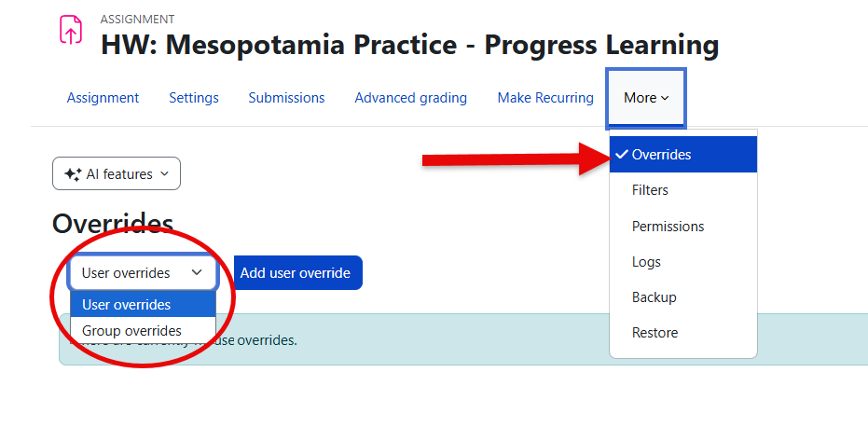Open the User overrides select box

tap(143, 273)
